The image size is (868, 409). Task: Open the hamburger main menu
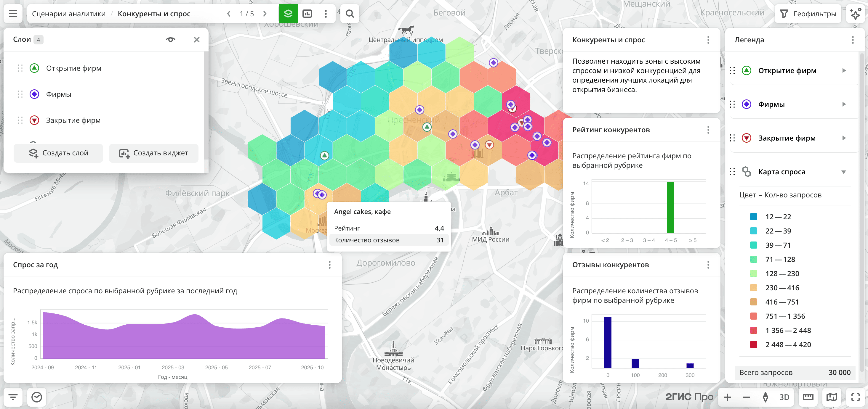[x=13, y=14]
